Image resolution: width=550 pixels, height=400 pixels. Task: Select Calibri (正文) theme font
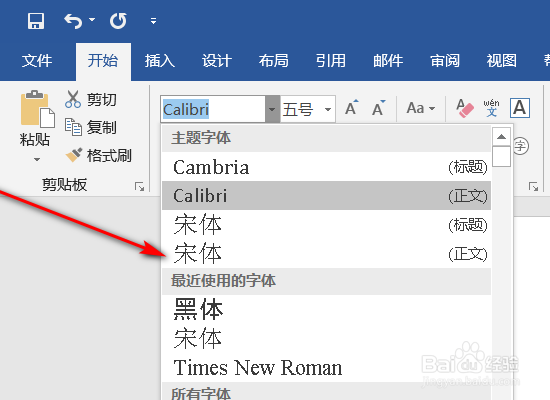point(326,195)
